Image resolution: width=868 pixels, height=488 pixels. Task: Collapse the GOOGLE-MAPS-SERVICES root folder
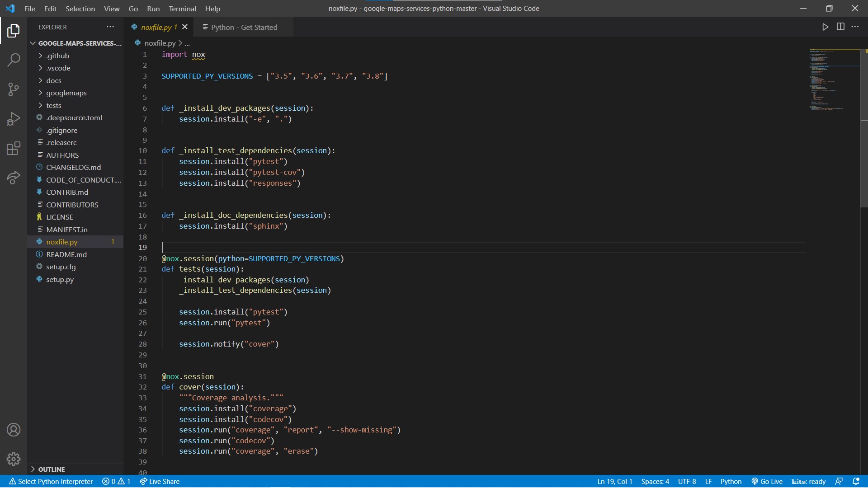tap(80, 43)
